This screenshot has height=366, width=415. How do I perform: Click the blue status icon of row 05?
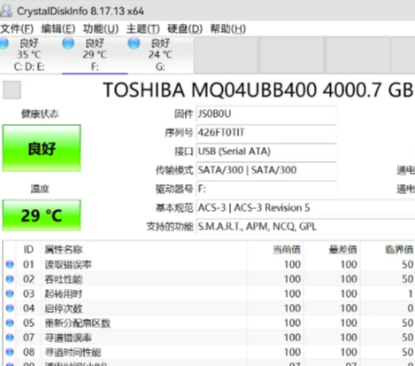tap(10, 323)
